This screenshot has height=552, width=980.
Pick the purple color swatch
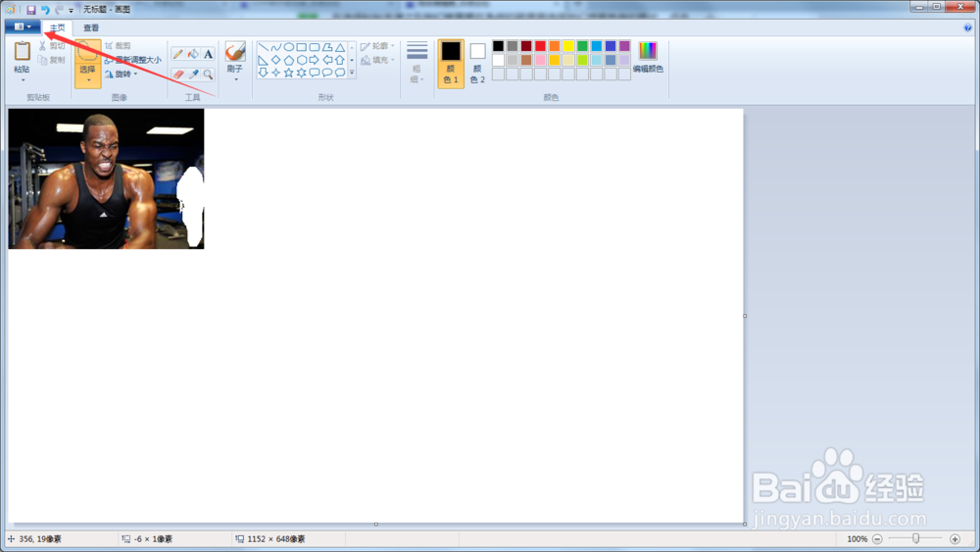624,46
